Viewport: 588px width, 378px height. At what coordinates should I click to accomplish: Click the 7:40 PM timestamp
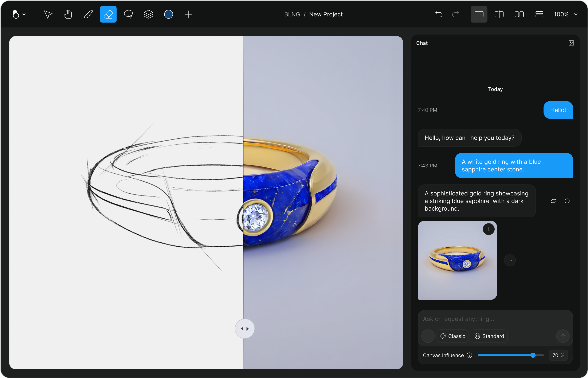(x=427, y=110)
